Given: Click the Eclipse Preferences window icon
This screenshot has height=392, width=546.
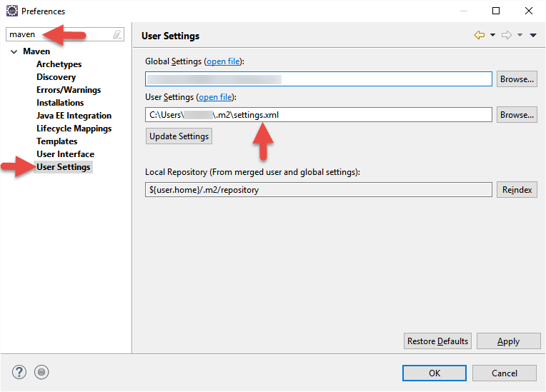Looking at the screenshot, I should (12, 11).
